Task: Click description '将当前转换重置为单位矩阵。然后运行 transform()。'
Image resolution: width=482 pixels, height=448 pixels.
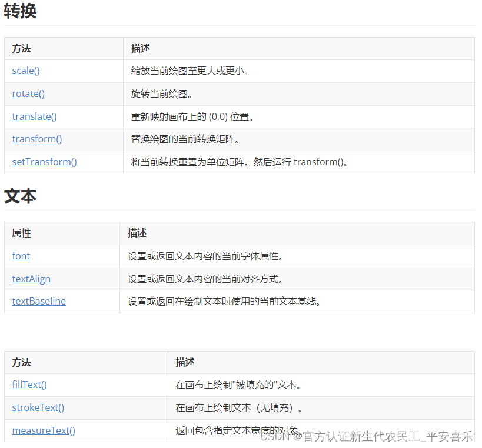Action: click(x=240, y=162)
